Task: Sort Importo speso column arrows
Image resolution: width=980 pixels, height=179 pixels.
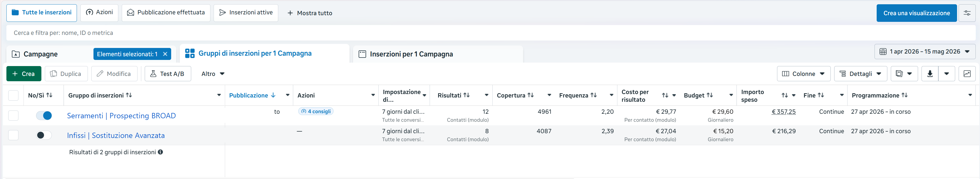Action: point(785,95)
